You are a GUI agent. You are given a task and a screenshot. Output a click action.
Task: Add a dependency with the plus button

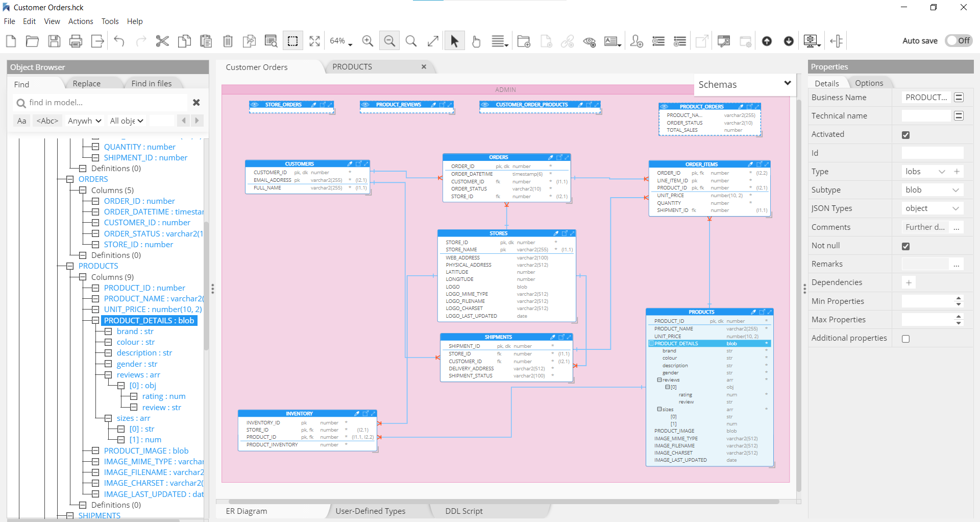pyautogui.click(x=909, y=282)
